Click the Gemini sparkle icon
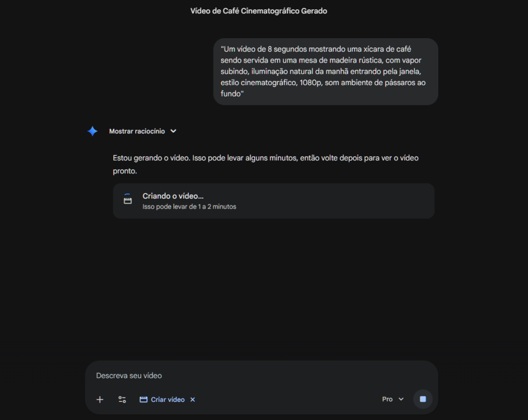This screenshot has height=420, width=528. 92,131
